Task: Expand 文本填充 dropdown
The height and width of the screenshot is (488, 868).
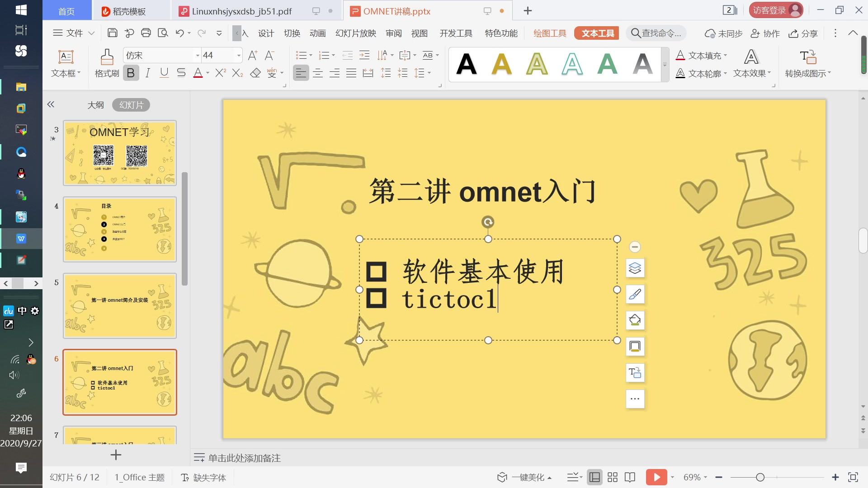Action: point(726,56)
